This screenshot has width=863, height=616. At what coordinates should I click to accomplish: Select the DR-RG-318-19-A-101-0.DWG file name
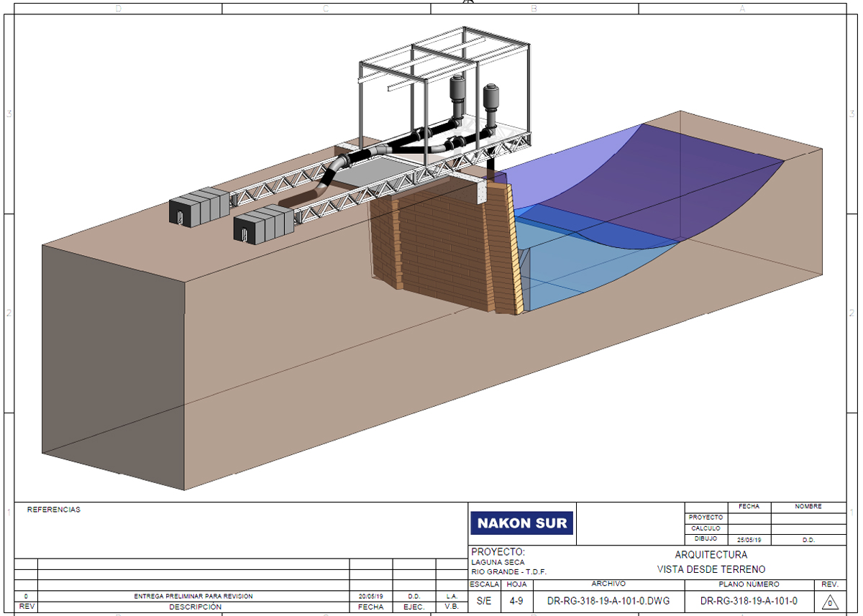coord(608,601)
